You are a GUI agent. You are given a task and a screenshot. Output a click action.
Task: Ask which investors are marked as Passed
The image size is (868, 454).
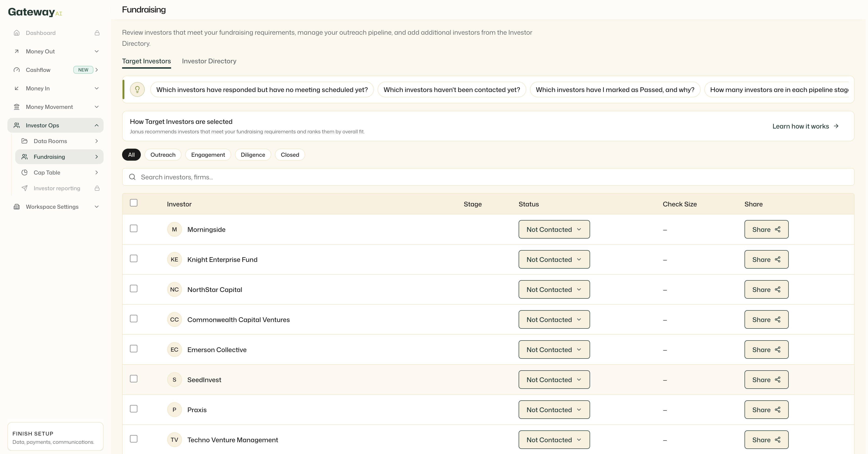pyautogui.click(x=615, y=90)
